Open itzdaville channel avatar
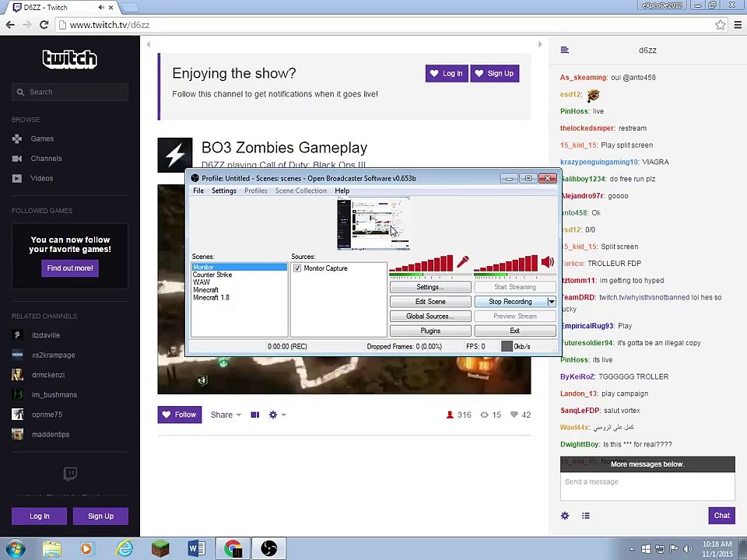 coord(18,334)
